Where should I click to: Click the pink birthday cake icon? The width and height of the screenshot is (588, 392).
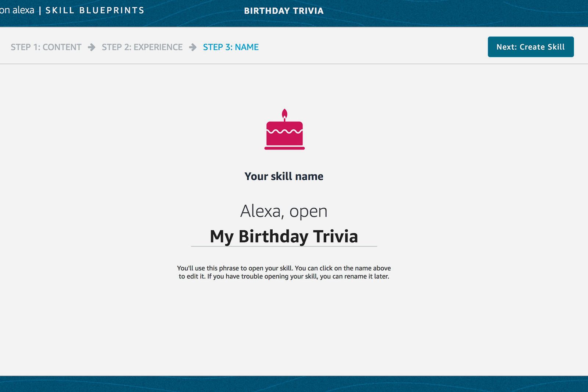[x=284, y=134]
